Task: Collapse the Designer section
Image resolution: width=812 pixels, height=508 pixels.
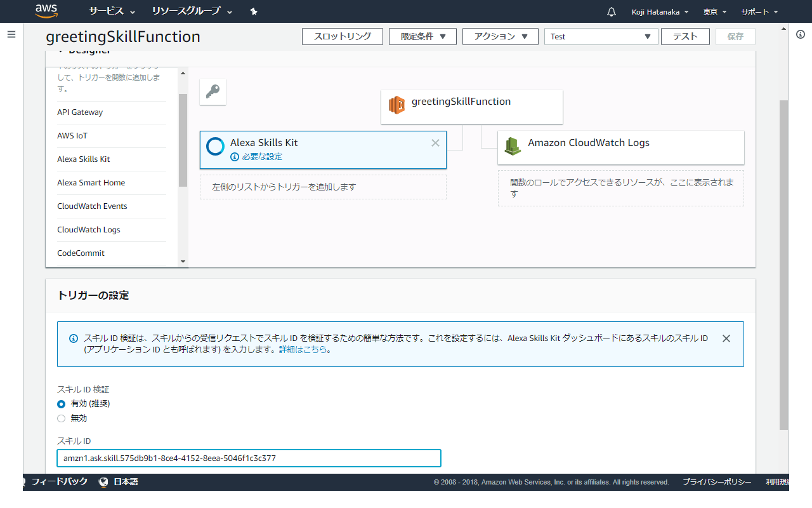Action: (x=62, y=51)
